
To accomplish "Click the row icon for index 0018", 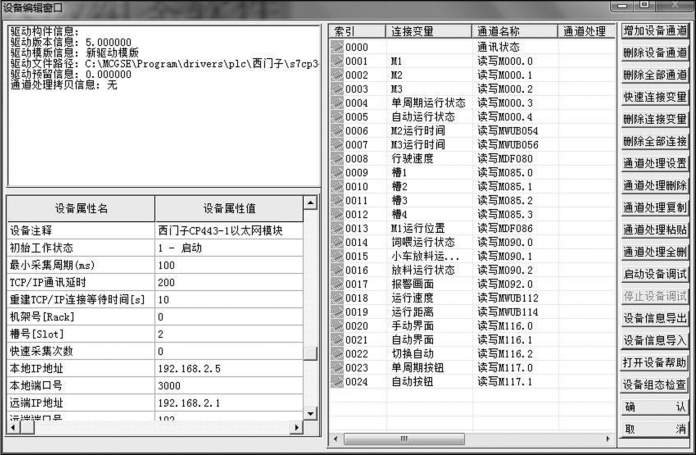I will pyautogui.click(x=337, y=298).
